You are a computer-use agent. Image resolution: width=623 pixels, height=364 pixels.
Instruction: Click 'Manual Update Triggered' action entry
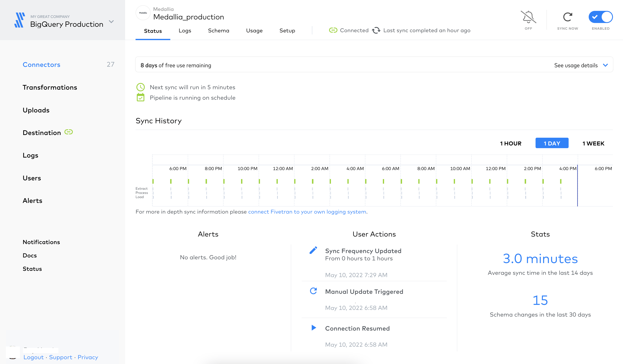click(364, 292)
